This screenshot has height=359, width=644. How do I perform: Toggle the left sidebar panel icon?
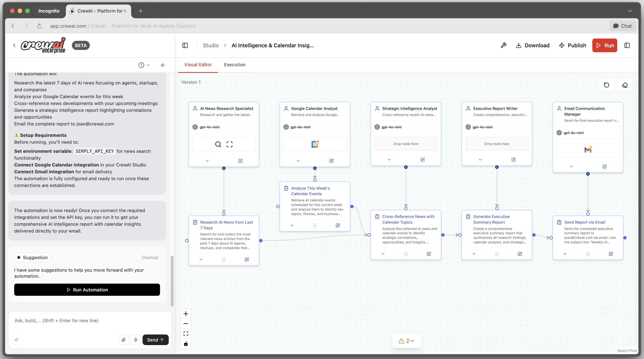click(x=185, y=45)
